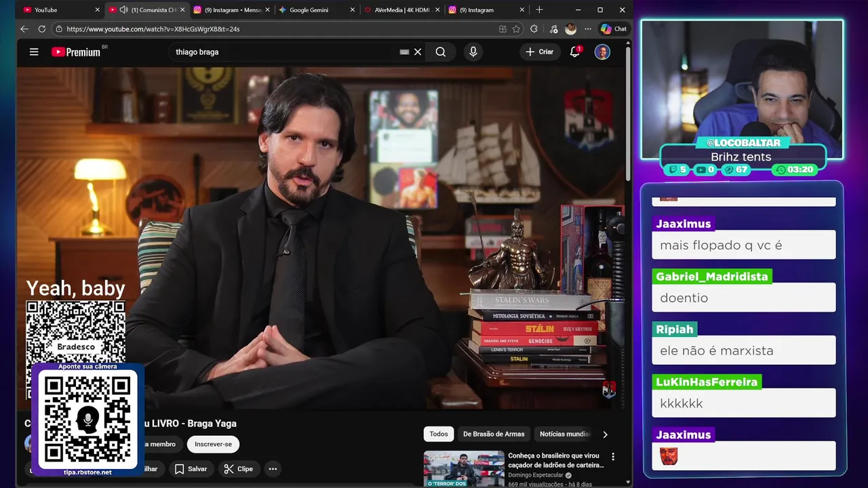Click LuKinHasFerreira chat username
Image resolution: width=868 pixels, height=488 pixels.
tap(707, 382)
